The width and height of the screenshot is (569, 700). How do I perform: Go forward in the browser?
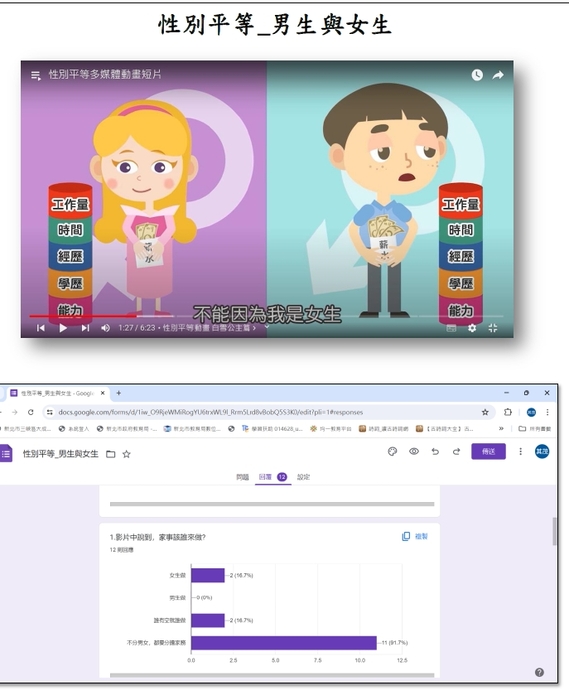[15, 412]
